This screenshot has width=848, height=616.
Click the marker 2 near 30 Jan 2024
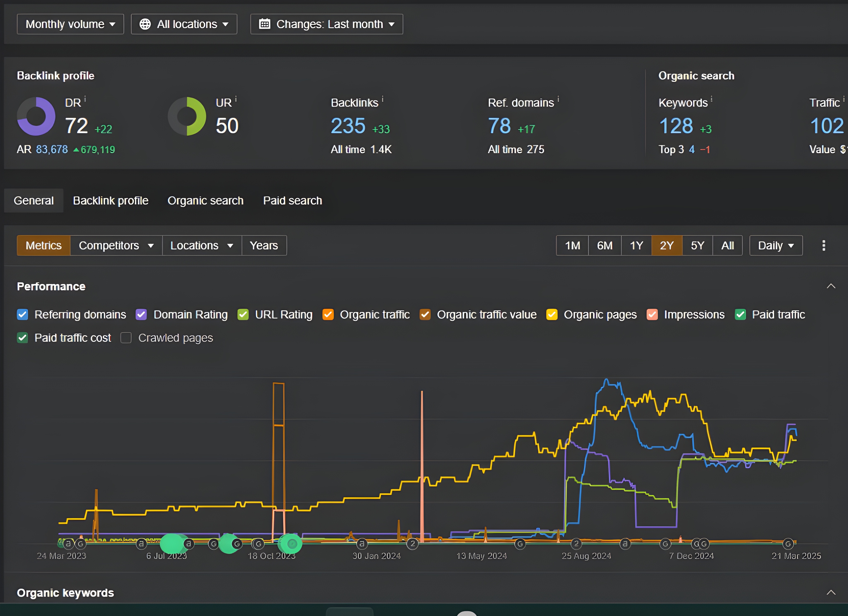pyautogui.click(x=412, y=544)
